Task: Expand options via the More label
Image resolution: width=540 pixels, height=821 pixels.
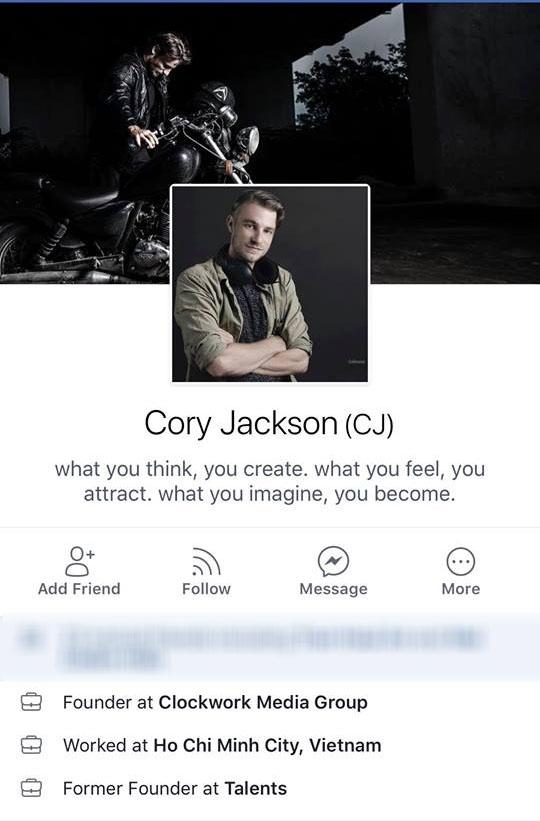Action: [461, 589]
